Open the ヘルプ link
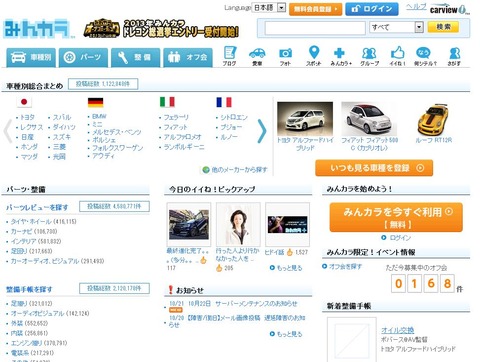This screenshot has height=362, width=480. point(416,7)
